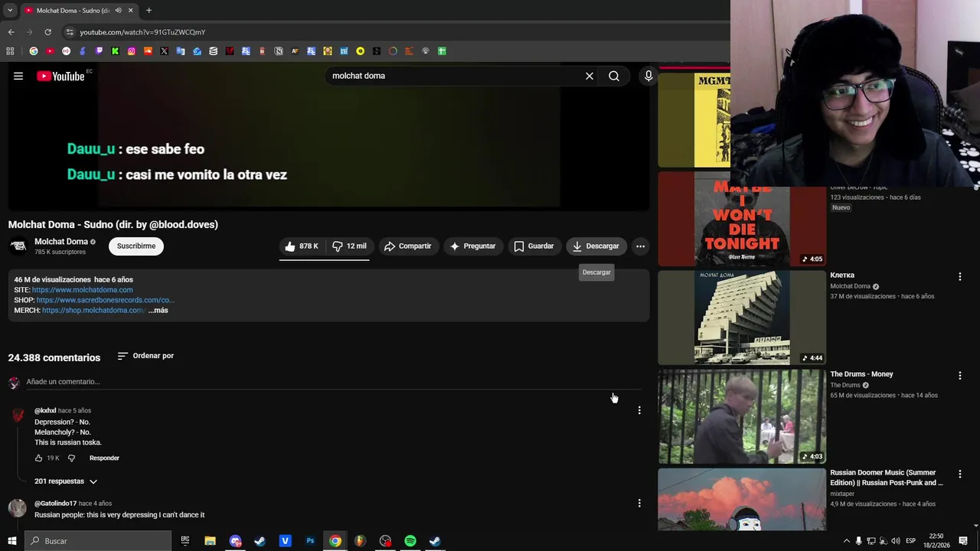The height and width of the screenshot is (551, 980).
Task: Open more actions menu beside Descargar
Action: click(640, 246)
